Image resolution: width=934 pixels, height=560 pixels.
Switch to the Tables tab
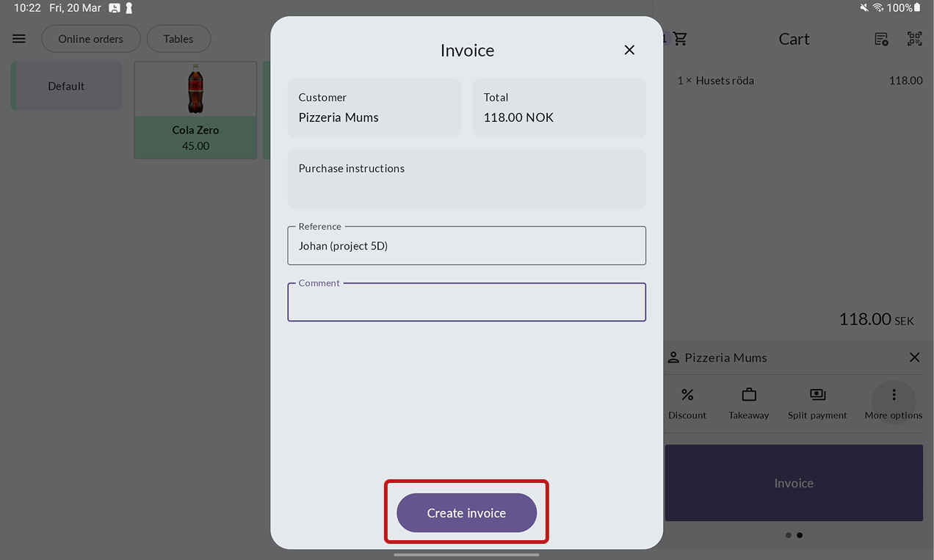pyautogui.click(x=178, y=39)
